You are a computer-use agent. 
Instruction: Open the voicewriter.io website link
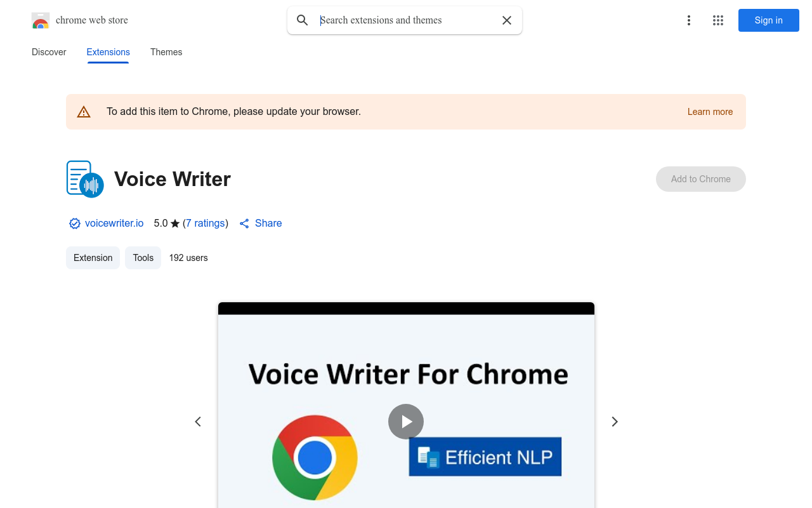coord(114,224)
